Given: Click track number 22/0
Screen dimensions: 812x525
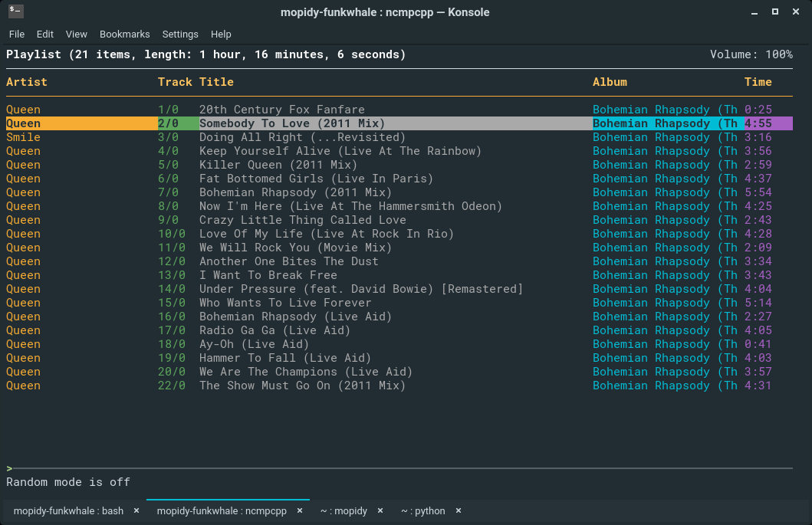Looking at the screenshot, I should coord(172,386).
